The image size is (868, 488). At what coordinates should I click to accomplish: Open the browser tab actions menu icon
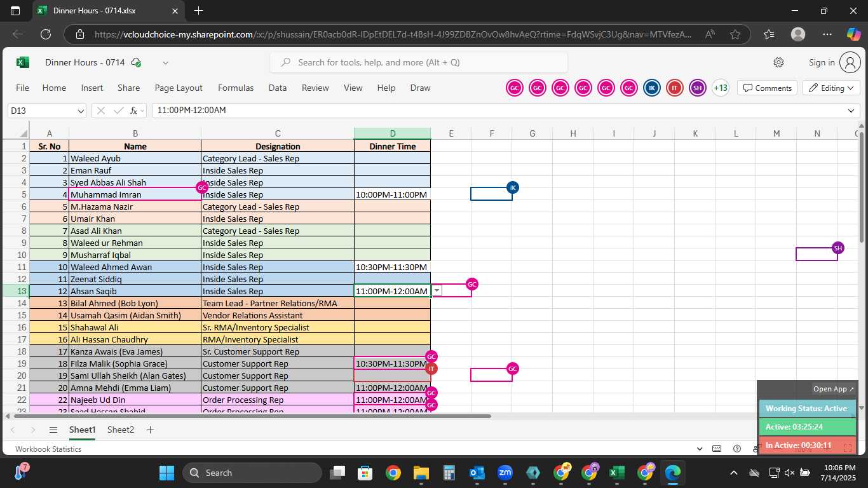15,11
